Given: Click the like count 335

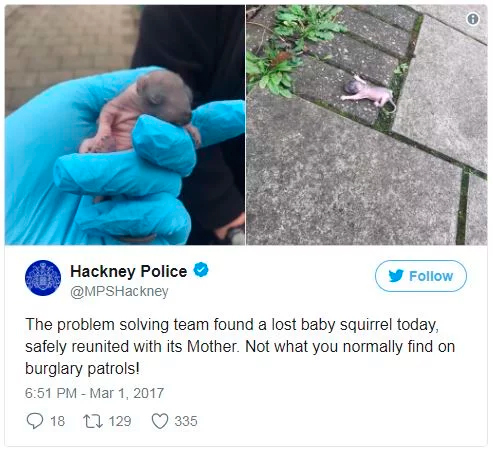Looking at the screenshot, I should point(186,421).
